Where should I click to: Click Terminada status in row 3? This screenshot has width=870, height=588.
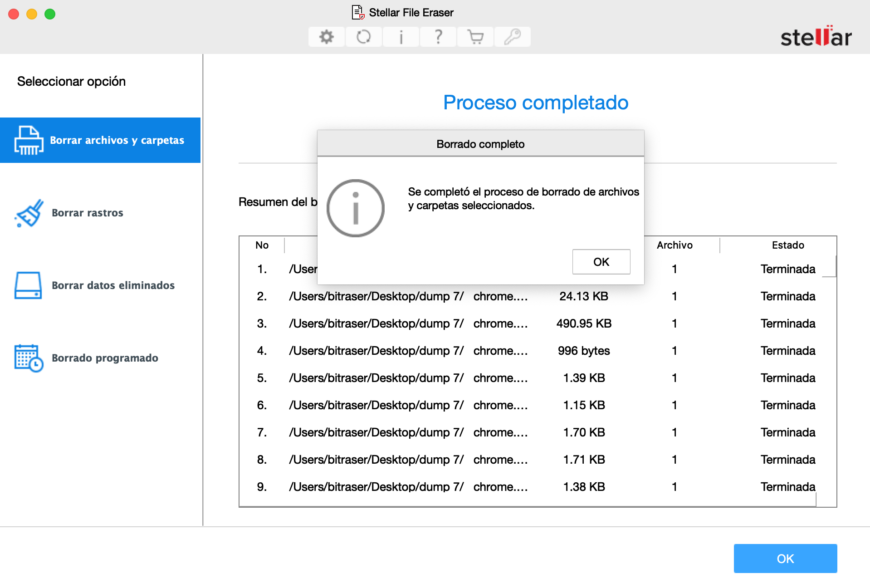[x=788, y=323]
